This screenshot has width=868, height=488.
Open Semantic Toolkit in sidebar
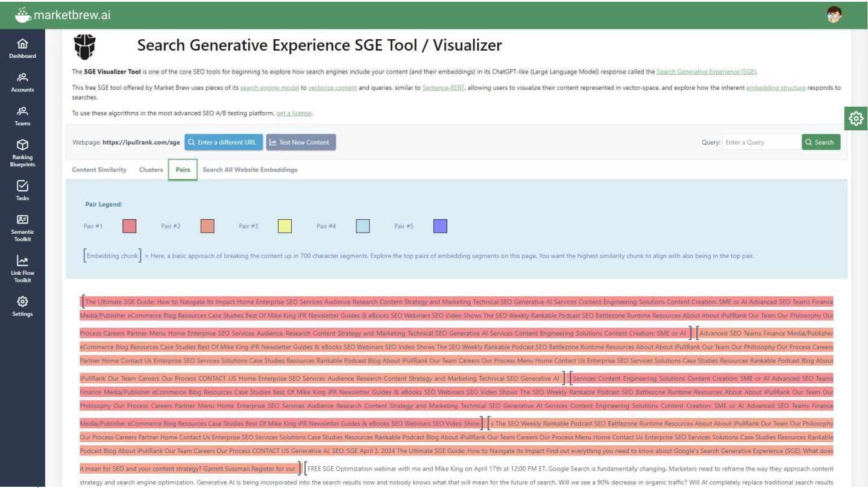pyautogui.click(x=22, y=228)
